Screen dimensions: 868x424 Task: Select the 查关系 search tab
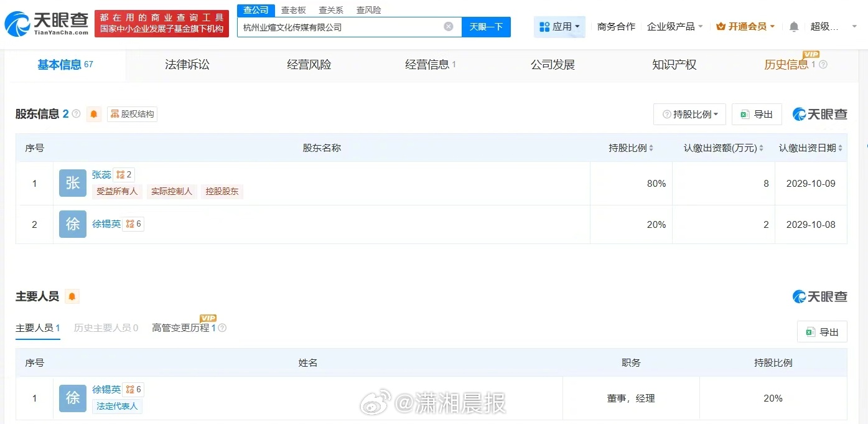[x=331, y=10]
